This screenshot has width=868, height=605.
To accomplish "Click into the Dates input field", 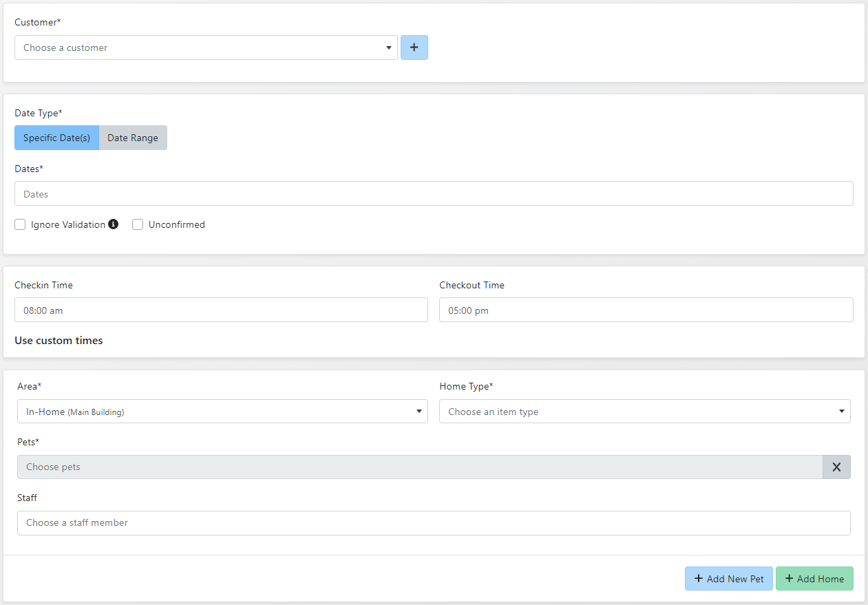I will 434,193.
